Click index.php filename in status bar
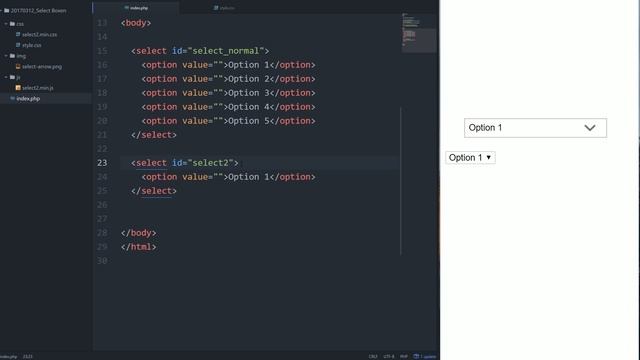 tap(9, 357)
